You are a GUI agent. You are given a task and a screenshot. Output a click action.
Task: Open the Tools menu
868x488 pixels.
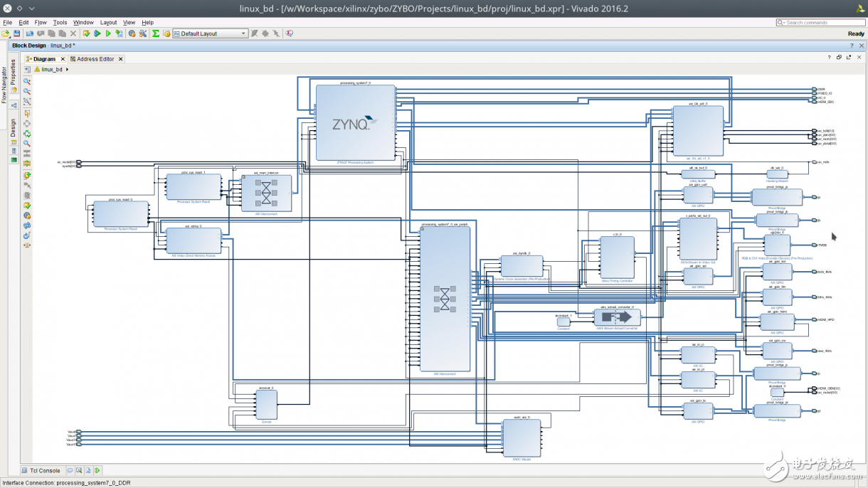[x=60, y=23]
